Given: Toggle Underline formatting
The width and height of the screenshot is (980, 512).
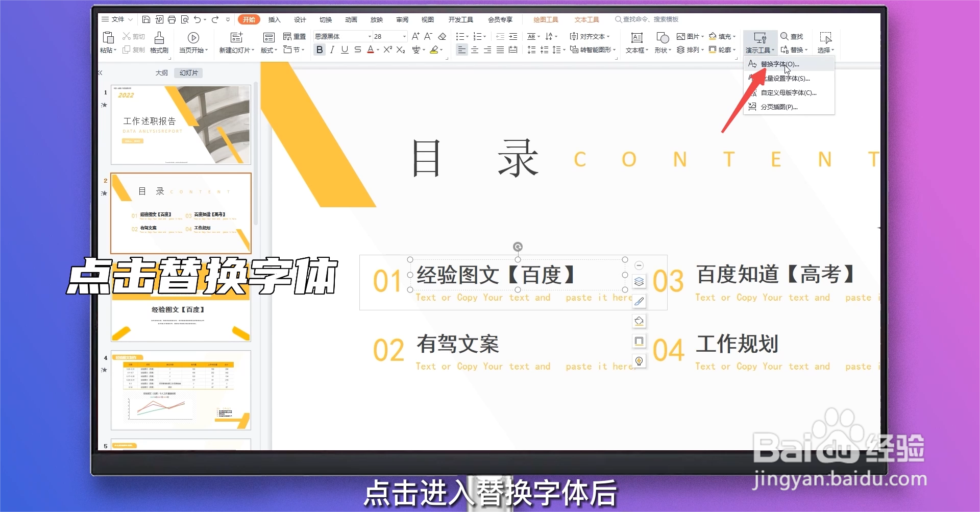Looking at the screenshot, I should [345, 50].
